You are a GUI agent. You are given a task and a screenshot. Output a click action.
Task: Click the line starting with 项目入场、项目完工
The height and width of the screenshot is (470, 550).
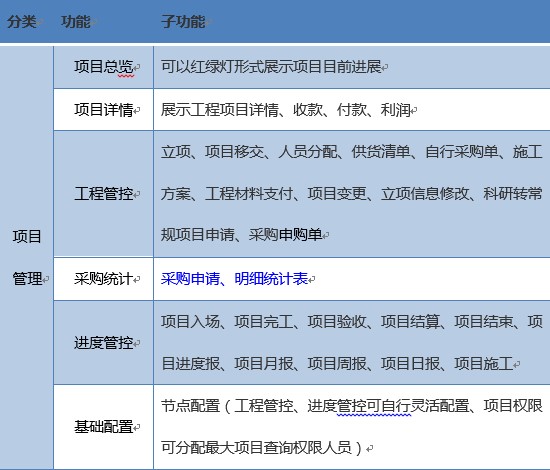pyautogui.click(x=352, y=321)
